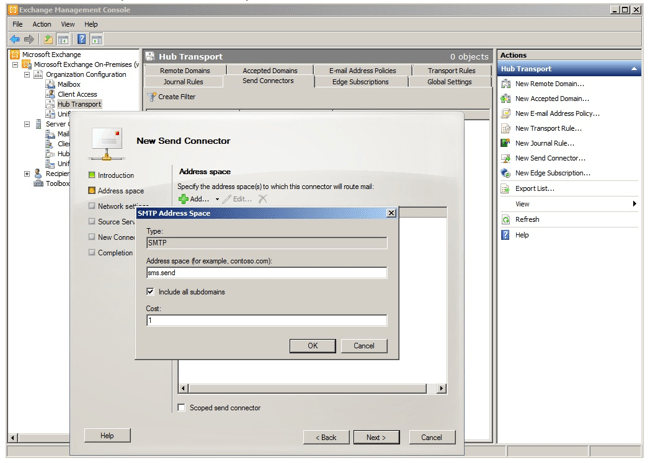The height and width of the screenshot is (463, 650).
Task: Click the New E-mail Address Policy icon
Action: [x=505, y=114]
